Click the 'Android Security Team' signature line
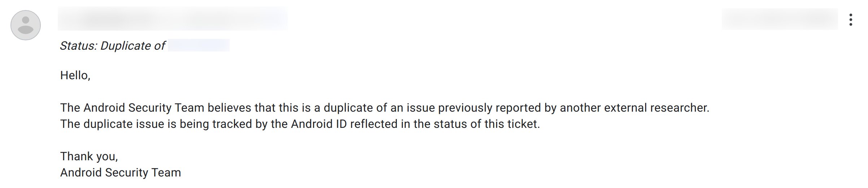Viewport: 868px width, 188px height. pyautogui.click(x=120, y=173)
